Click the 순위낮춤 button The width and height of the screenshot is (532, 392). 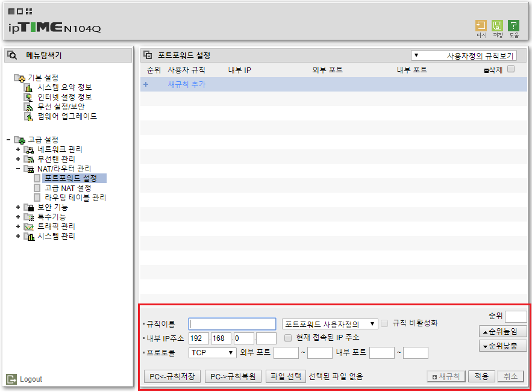click(502, 346)
